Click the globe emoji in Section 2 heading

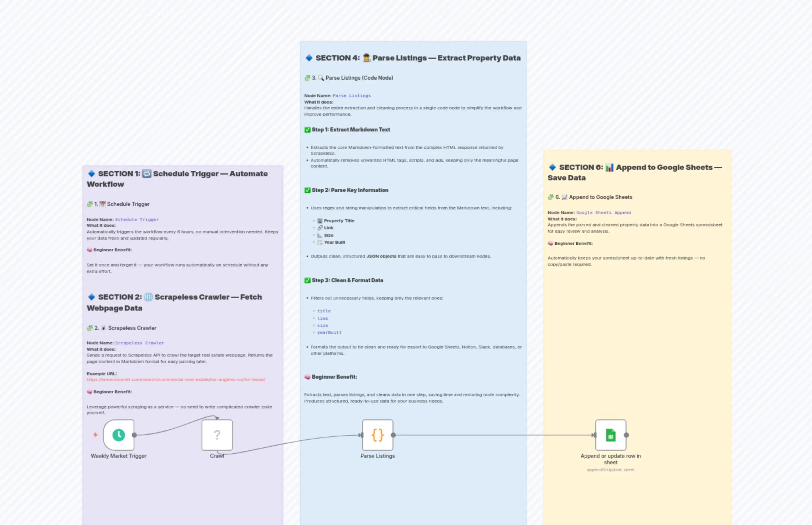coord(148,297)
